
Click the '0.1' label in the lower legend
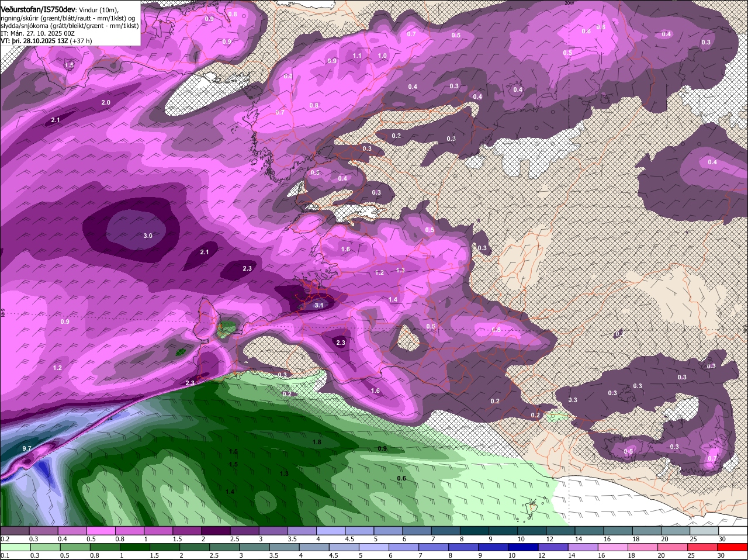(5, 555)
